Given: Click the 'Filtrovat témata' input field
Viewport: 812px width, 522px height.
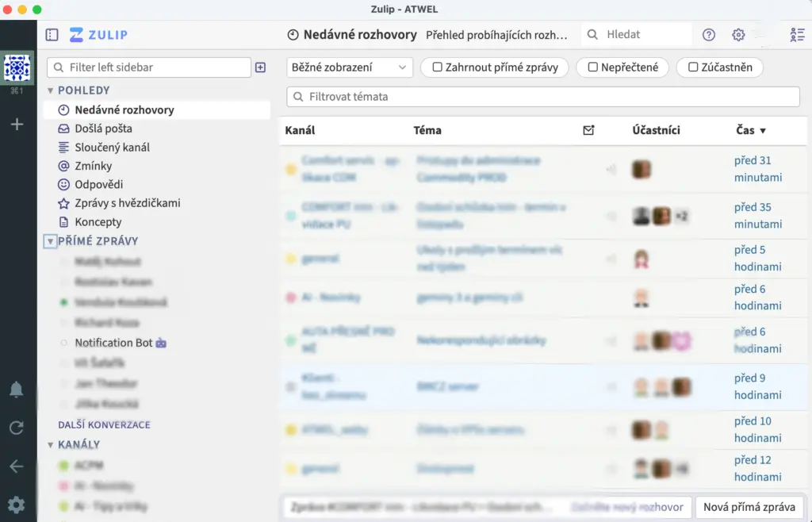Looking at the screenshot, I should [x=543, y=97].
